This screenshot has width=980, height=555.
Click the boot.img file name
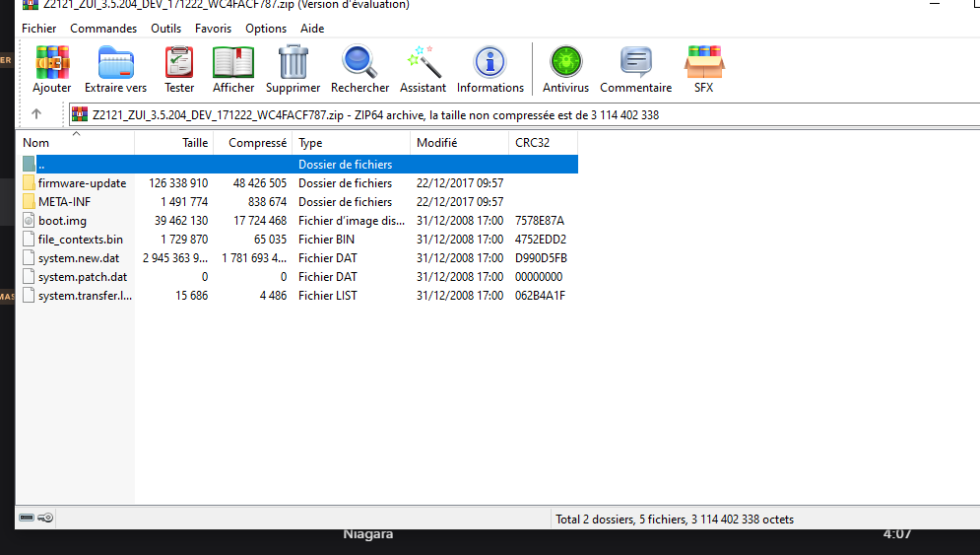[62, 220]
